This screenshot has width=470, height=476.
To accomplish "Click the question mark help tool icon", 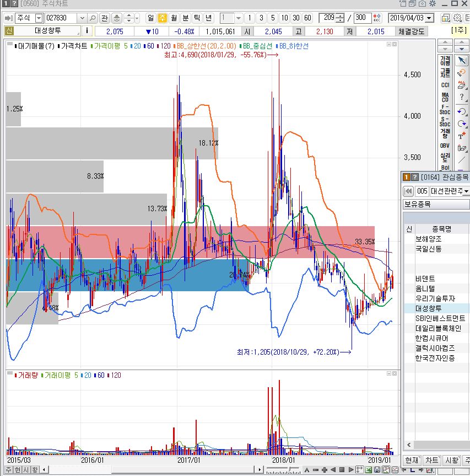I will coord(462,97).
